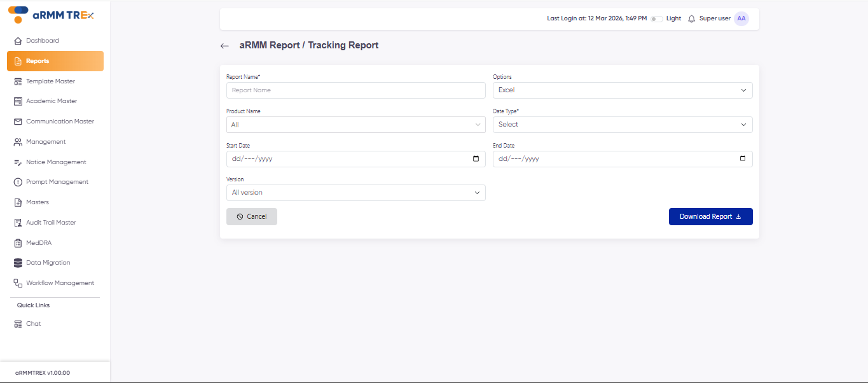Open the Version dropdown set to All version
Screen dimensions: 868x383
[355, 192]
